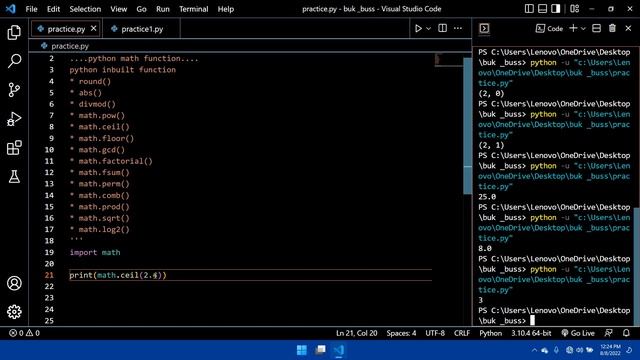
Task: Open the feedback icon in status bar
Action: tap(609, 333)
